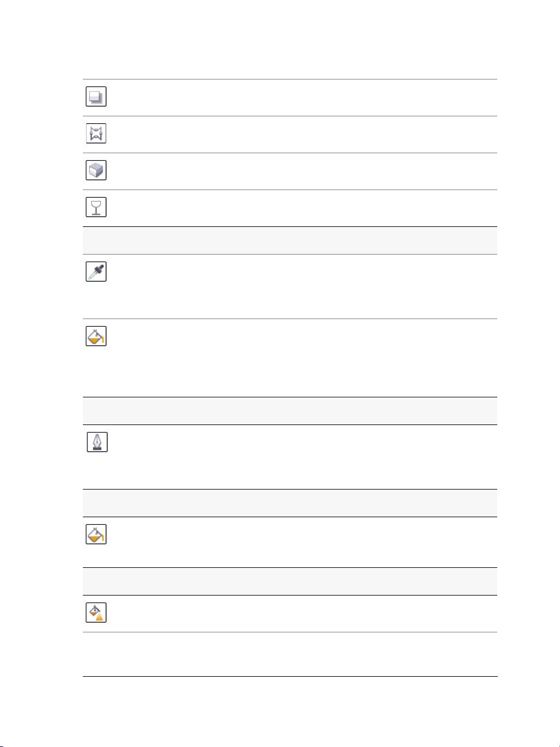Select the Outline Pen nib icon
The height and width of the screenshot is (747, 560).
click(97, 442)
